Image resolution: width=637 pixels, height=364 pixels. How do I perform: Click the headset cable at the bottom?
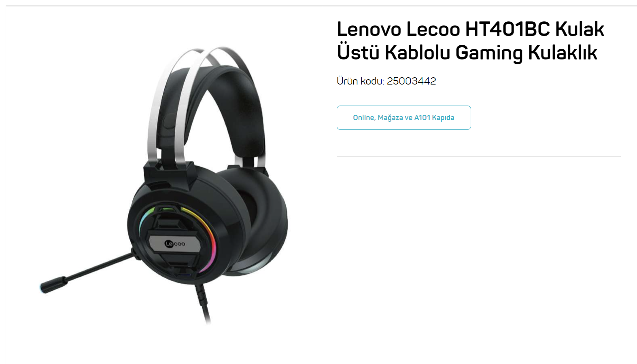(204, 304)
